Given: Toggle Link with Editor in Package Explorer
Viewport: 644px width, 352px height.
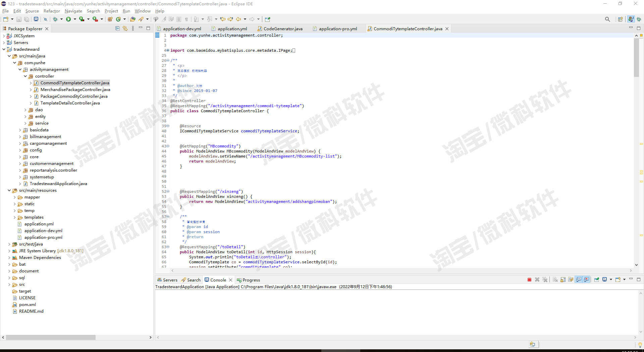Looking at the screenshot, I should point(125,29).
